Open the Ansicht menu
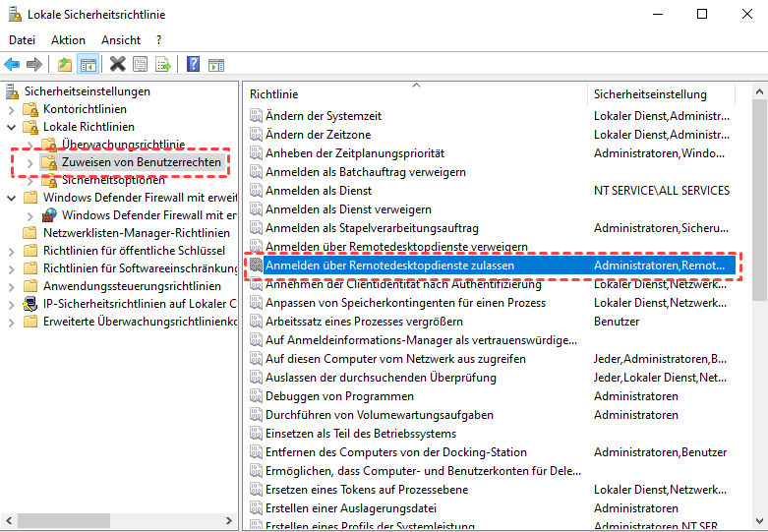This screenshot has width=768, height=532. tap(121, 40)
